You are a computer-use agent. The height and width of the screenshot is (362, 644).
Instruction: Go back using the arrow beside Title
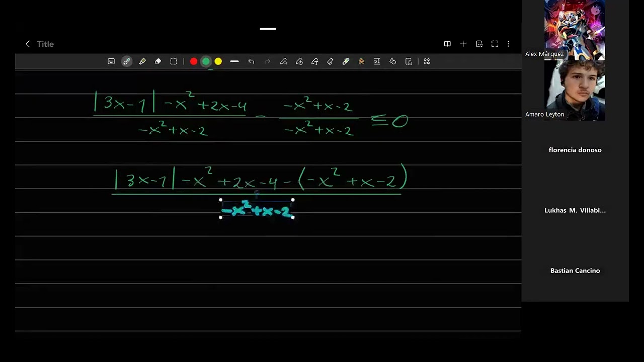pos(28,44)
